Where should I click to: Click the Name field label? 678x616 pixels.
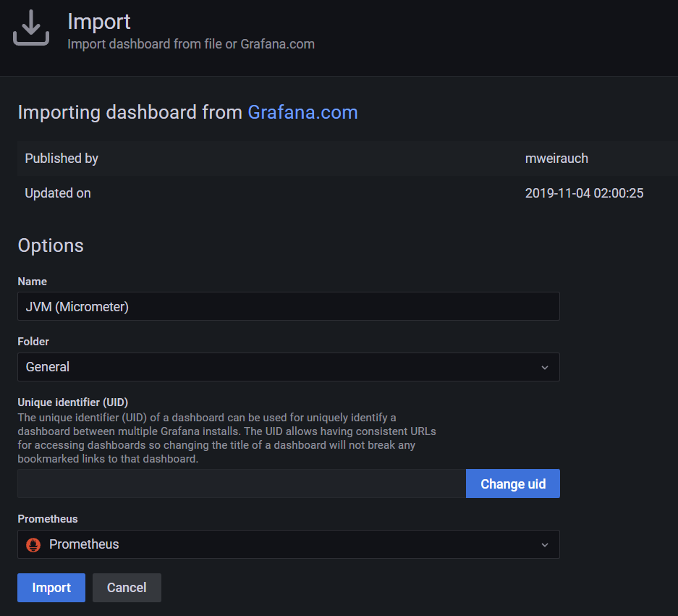(x=33, y=282)
